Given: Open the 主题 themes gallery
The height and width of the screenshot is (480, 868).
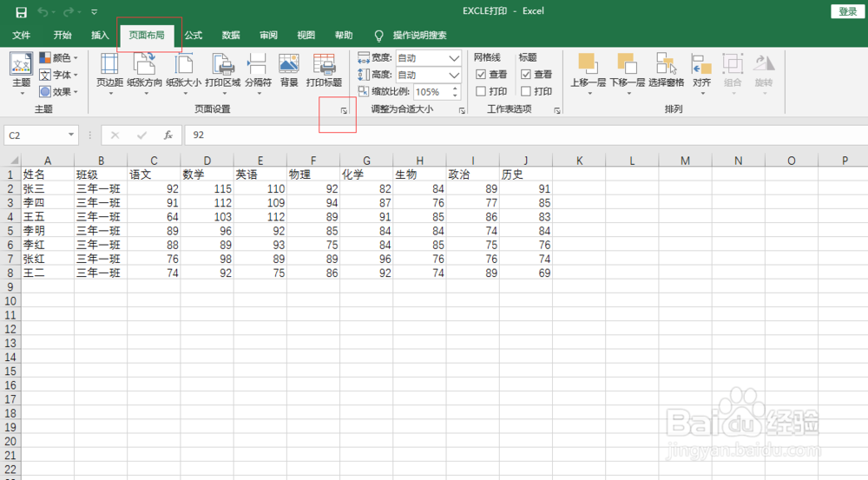Looking at the screenshot, I should tap(21, 74).
